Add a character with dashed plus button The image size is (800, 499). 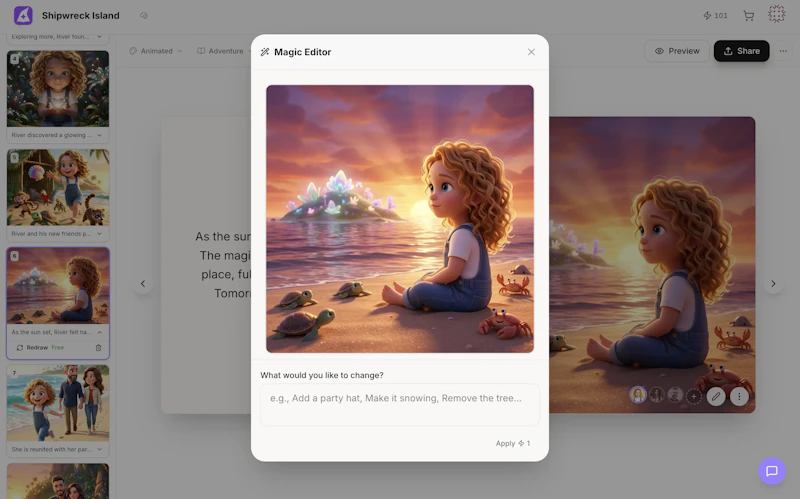693,396
